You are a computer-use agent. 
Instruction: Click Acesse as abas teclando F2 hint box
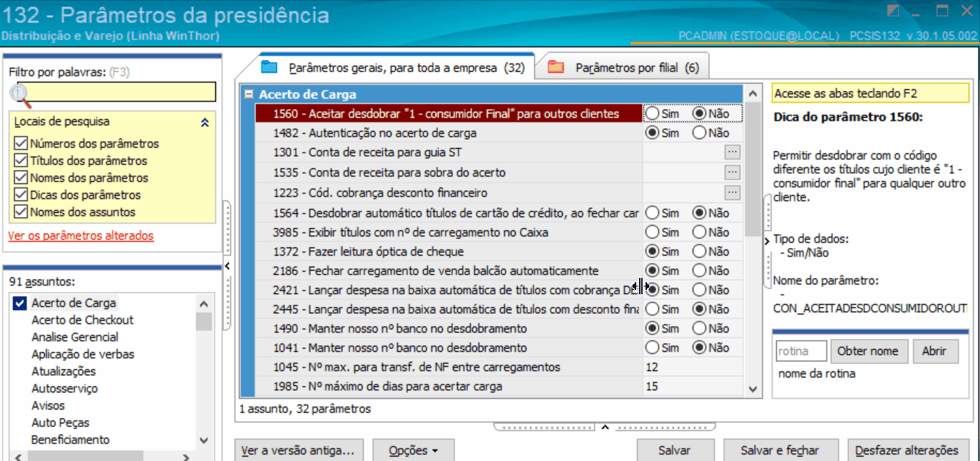point(870,93)
